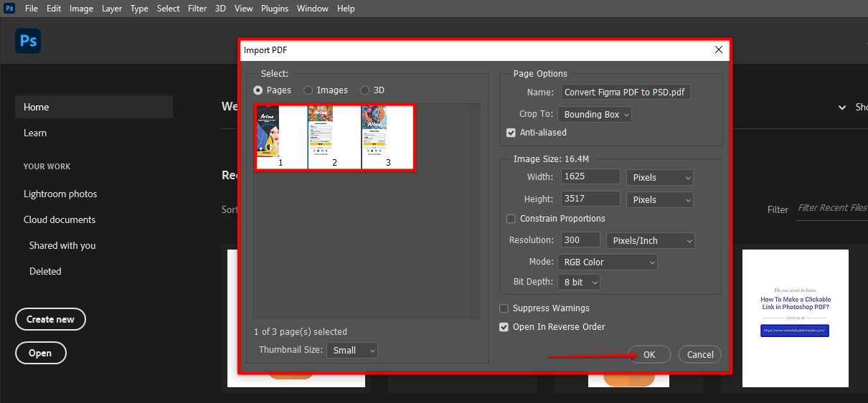Click into the Resolution input field
Screen dimensions: 868x403
[x=579, y=240]
